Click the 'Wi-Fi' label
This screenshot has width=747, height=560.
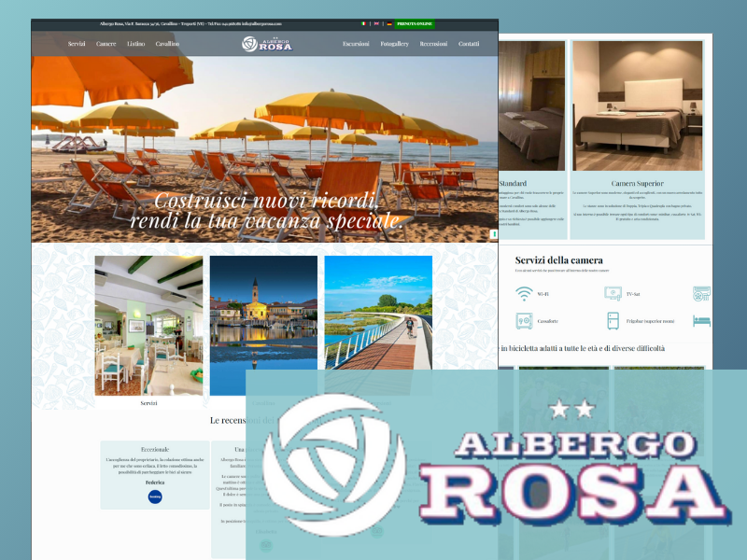pos(543,294)
